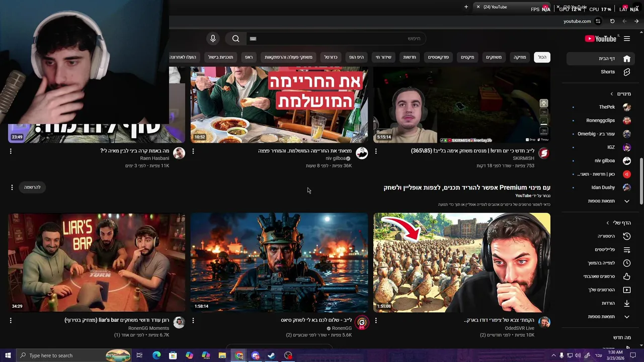644x362 pixels.
Task: Open Omerbig subscription channel
Action: [x=600, y=134]
